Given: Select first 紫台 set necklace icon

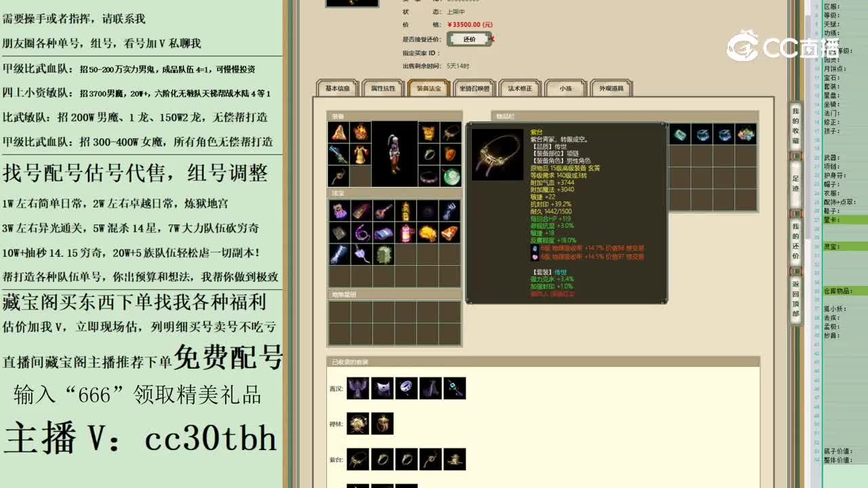Looking at the screenshot, I should (x=357, y=459).
